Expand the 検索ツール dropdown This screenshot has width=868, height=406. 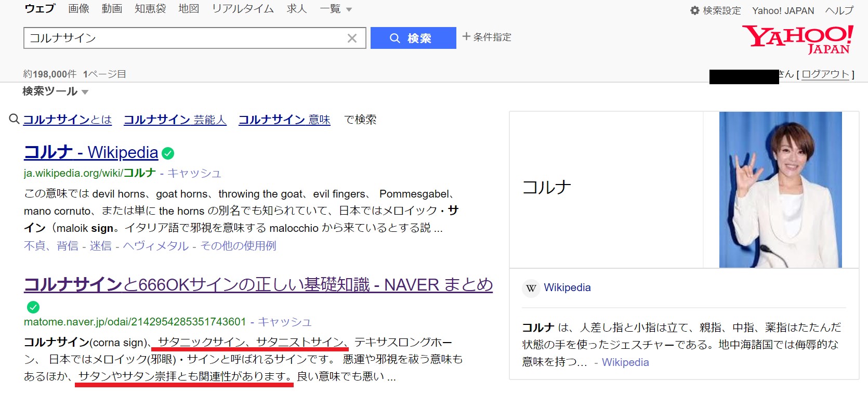pyautogui.click(x=55, y=91)
